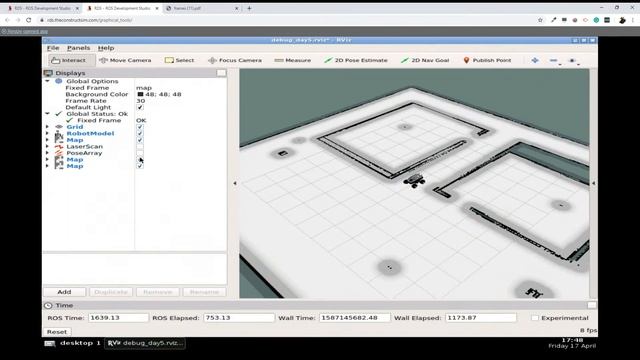Screen dimensions: 640x360
Task: Expand the PoseArray display properties
Action: [47, 153]
